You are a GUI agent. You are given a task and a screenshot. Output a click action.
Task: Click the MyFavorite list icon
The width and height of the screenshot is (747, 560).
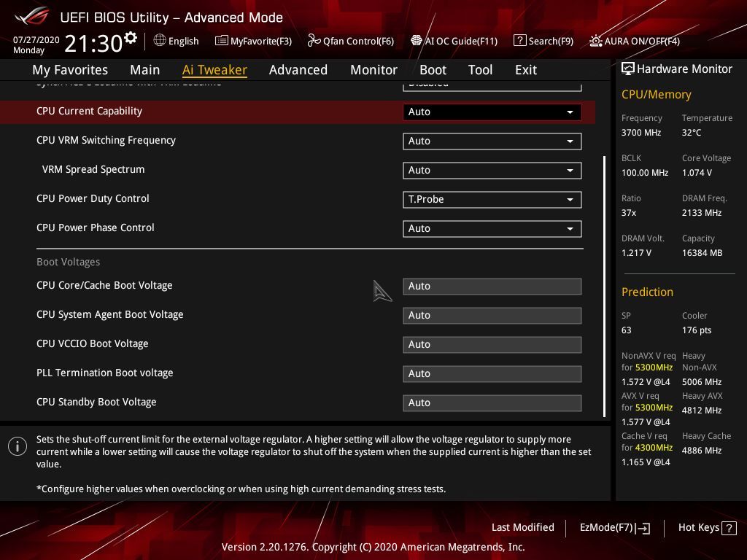point(222,41)
